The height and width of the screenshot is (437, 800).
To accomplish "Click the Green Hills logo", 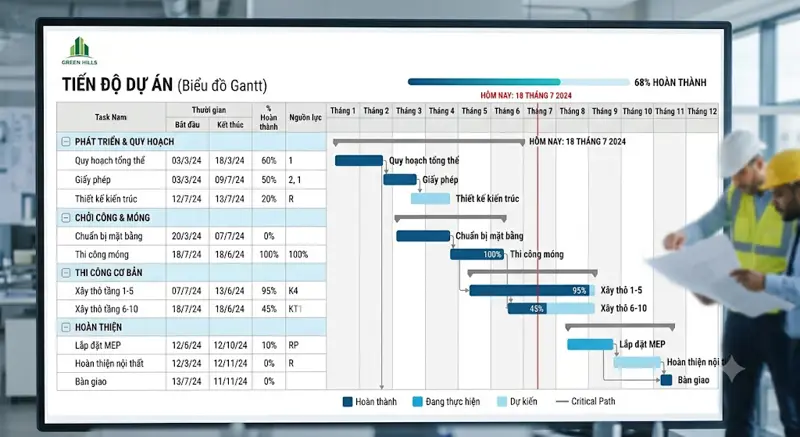I will click(80, 50).
